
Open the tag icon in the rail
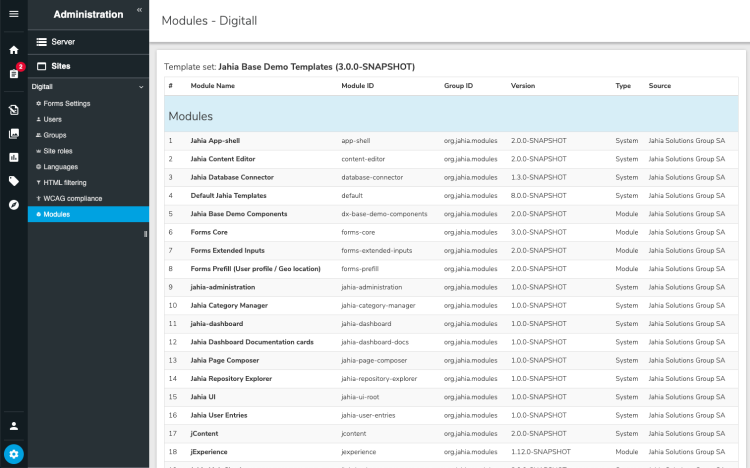click(14, 181)
